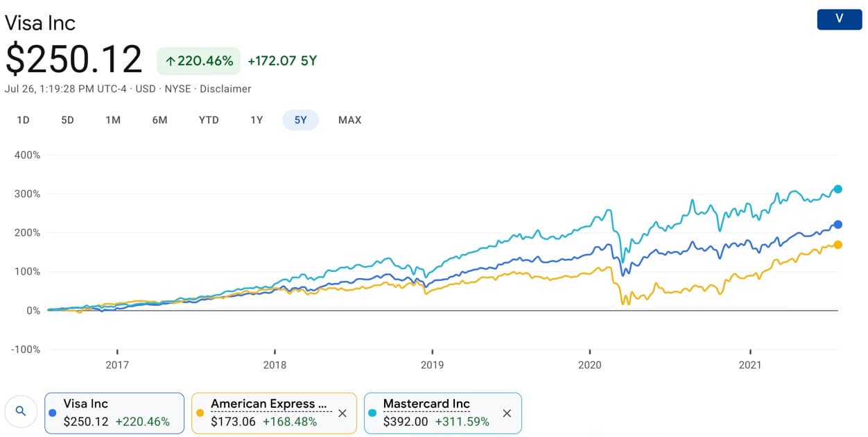Image resolution: width=868 pixels, height=437 pixels.
Task: Click the +311.59% Mastercard change
Action: (x=462, y=421)
